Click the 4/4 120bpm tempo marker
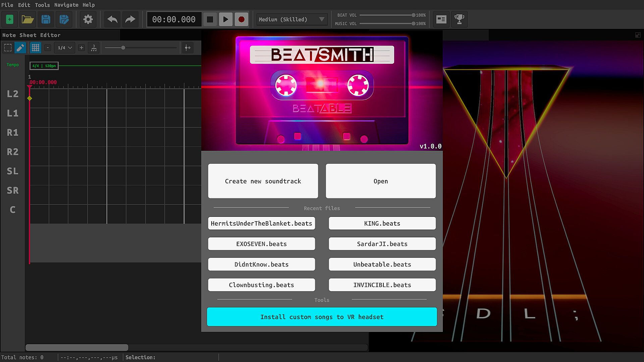Screen dimensions: 644x362 pos(44,66)
